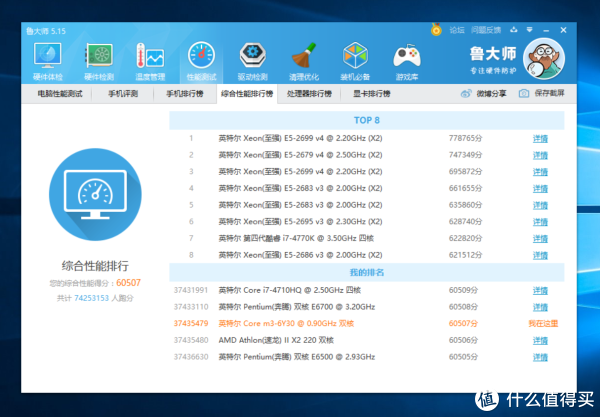Open the 游戏库 game library controller icon

tap(407, 61)
